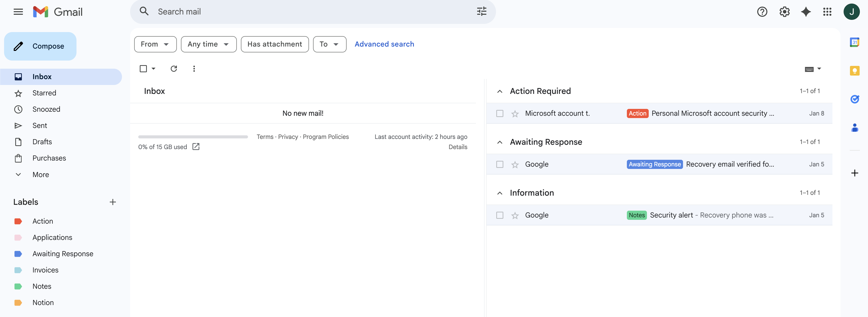Screen dimensions: 868x317
Task: Open the From filter dropdown
Action: [x=155, y=44]
